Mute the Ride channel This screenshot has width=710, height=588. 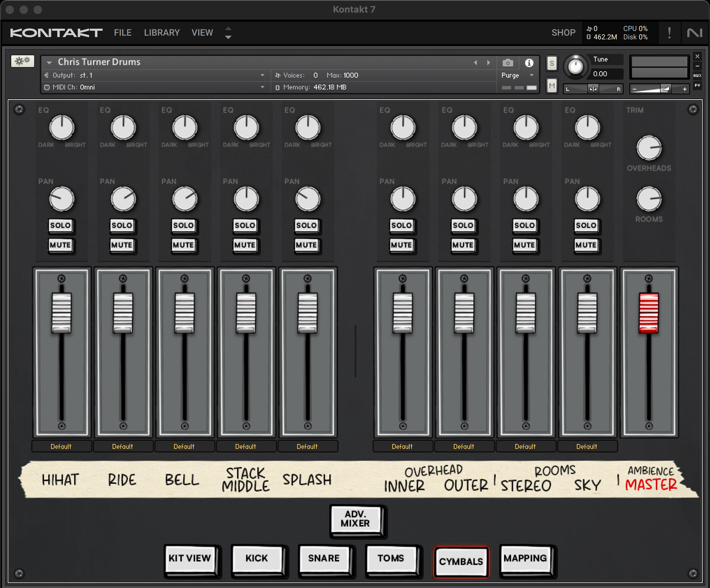[122, 245]
